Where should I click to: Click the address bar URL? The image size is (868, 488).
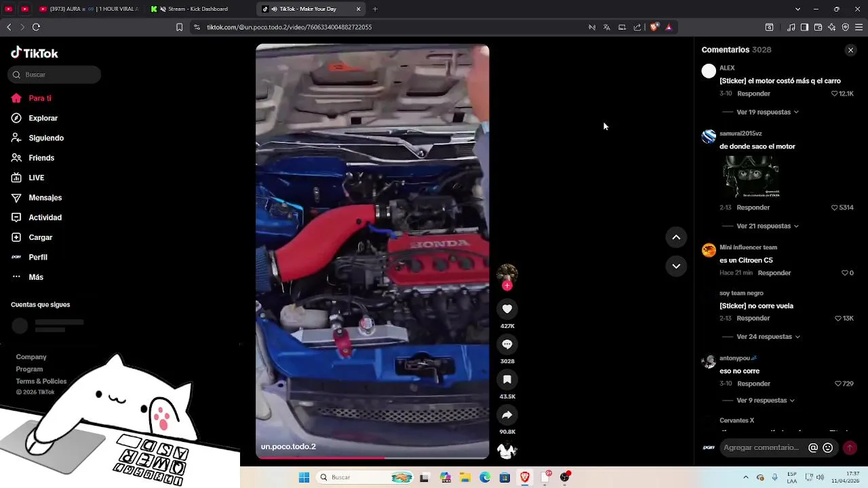point(289,27)
